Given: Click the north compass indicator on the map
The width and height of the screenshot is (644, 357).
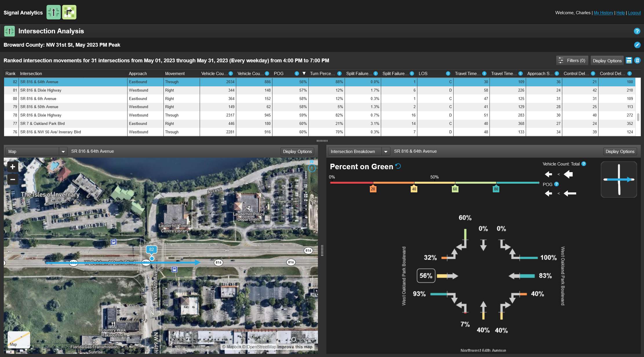Looking at the screenshot, I should pyautogui.click(x=312, y=168).
